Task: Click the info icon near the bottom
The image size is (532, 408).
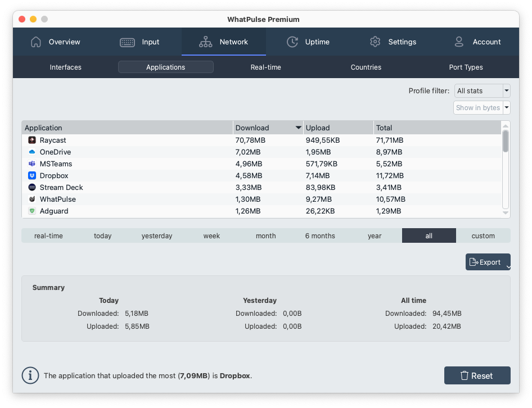Action: 30,375
